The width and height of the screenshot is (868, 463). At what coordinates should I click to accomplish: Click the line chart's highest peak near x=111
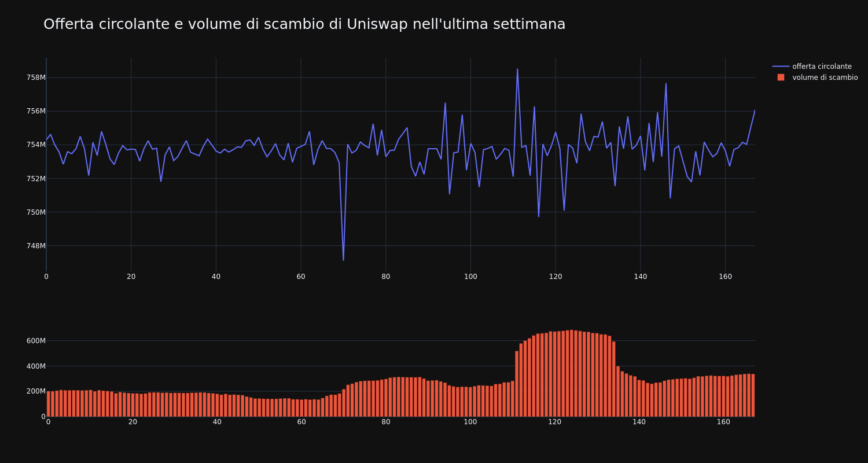tap(517, 69)
